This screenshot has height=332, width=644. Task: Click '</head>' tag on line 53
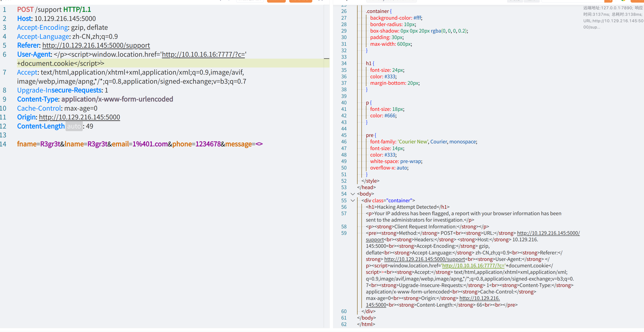[x=366, y=188]
